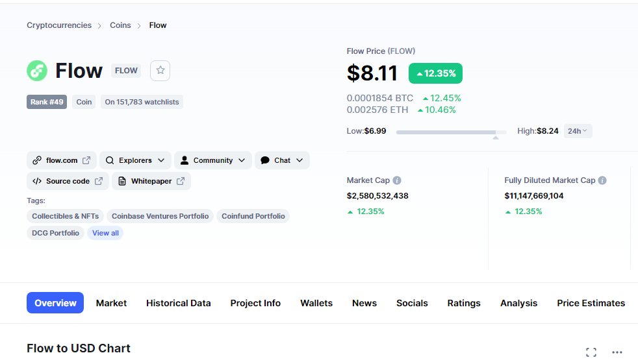Image resolution: width=638 pixels, height=364 pixels.
Task: Click the Whitepaper document icon
Action: [x=121, y=181]
